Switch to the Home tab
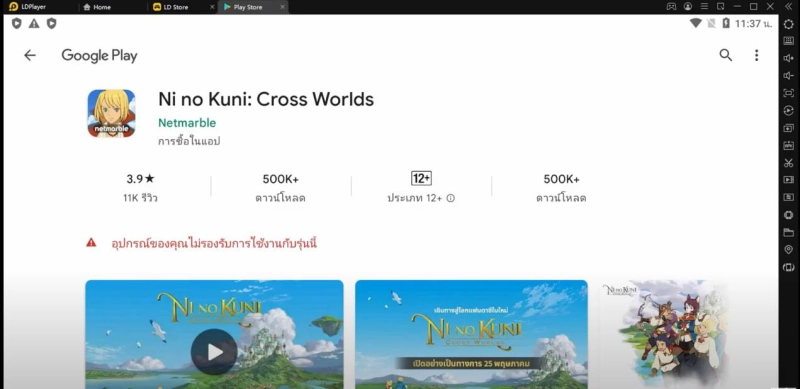The height and width of the screenshot is (389, 800). [x=96, y=7]
